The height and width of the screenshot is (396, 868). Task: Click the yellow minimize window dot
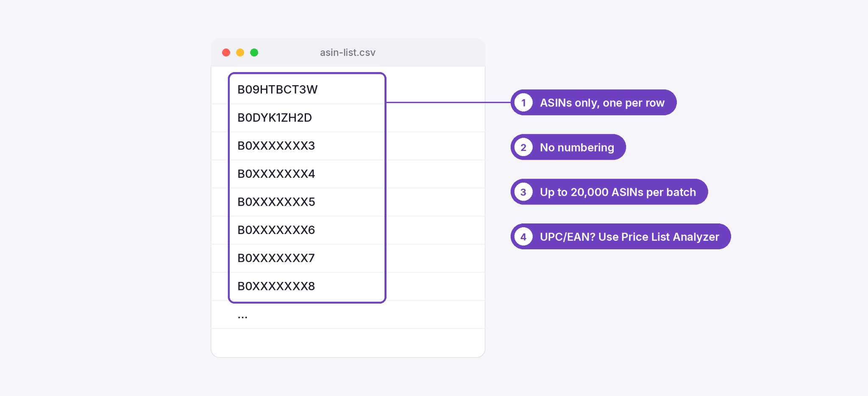pyautogui.click(x=240, y=53)
